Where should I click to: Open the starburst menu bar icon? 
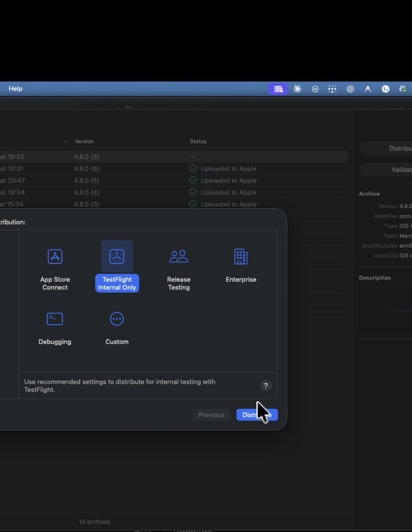point(297,89)
